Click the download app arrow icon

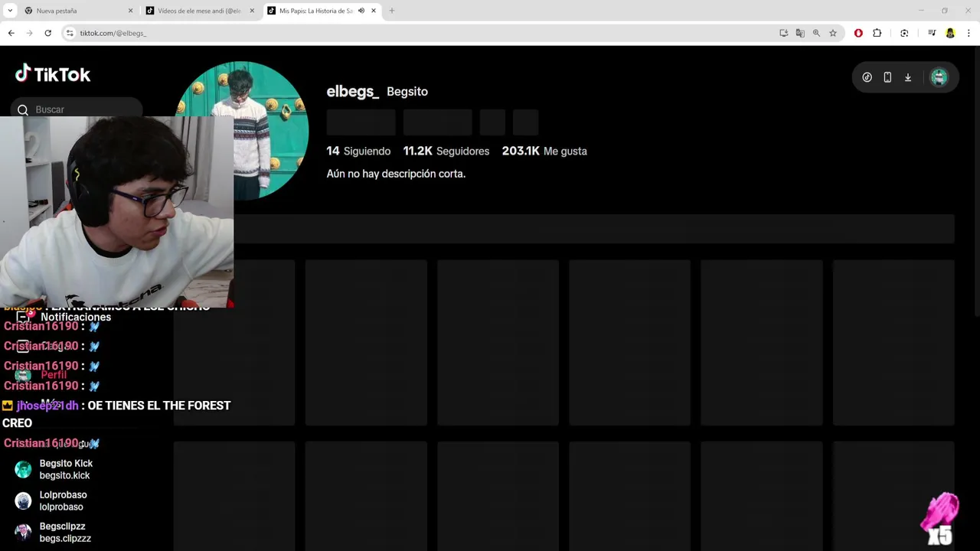[908, 77]
